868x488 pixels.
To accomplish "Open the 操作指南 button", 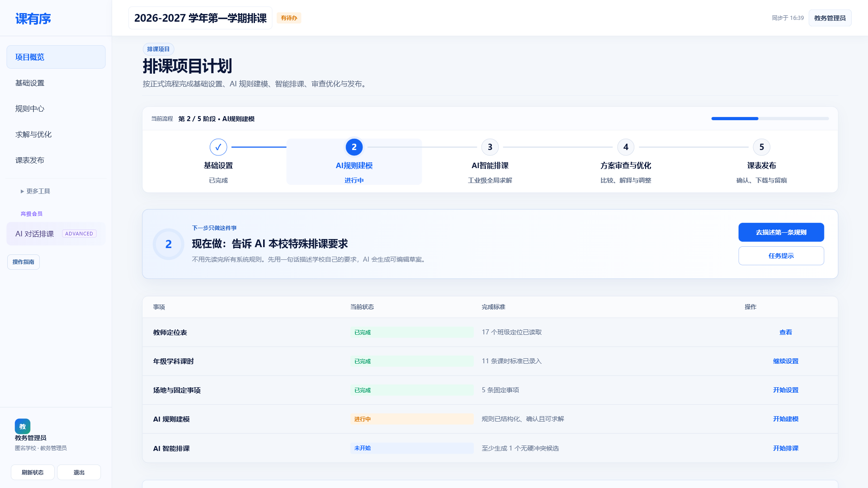I will [x=24, y=262].
